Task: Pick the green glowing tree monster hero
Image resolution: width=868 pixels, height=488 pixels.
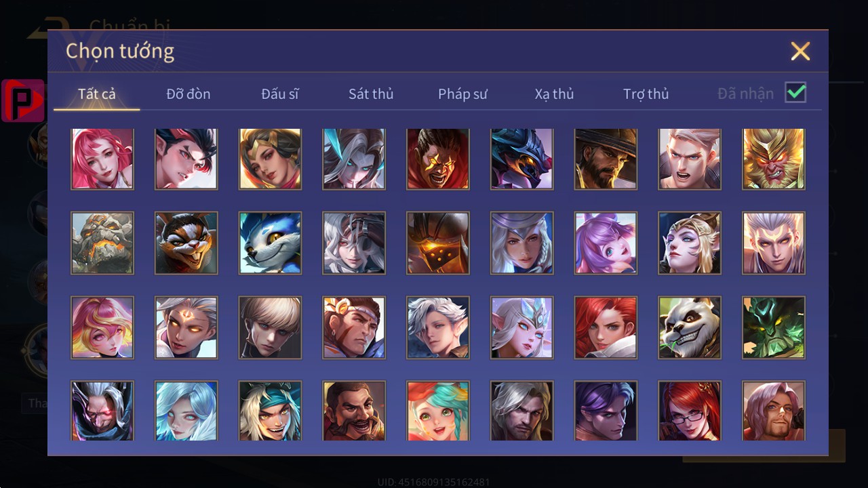Action: point(774,327)
